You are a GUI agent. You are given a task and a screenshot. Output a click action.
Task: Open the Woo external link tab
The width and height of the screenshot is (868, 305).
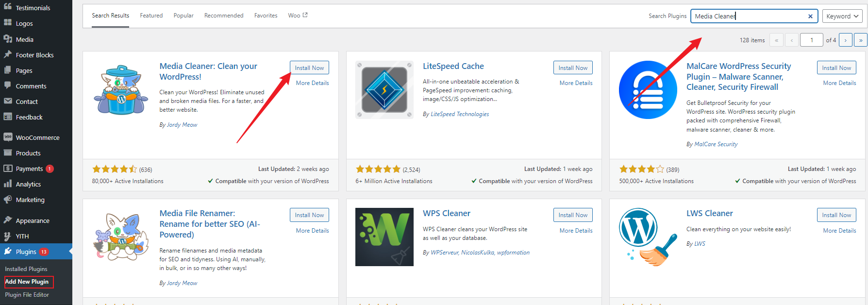297,16
